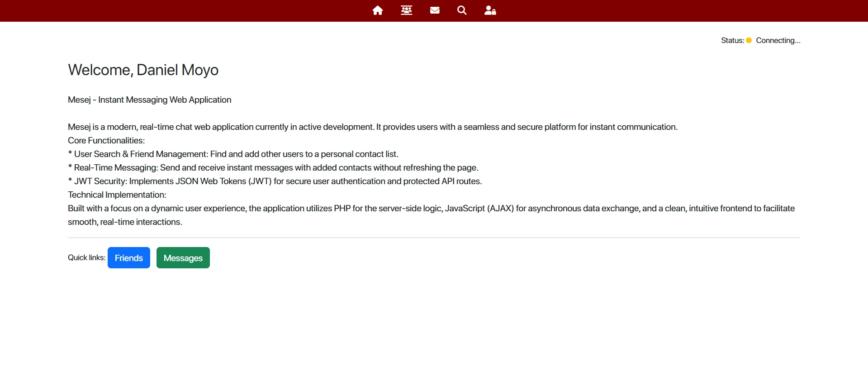Click the yellow connection status dot
Image resolution: width=868 pixels, height=390 pixels.
point(749,40)
